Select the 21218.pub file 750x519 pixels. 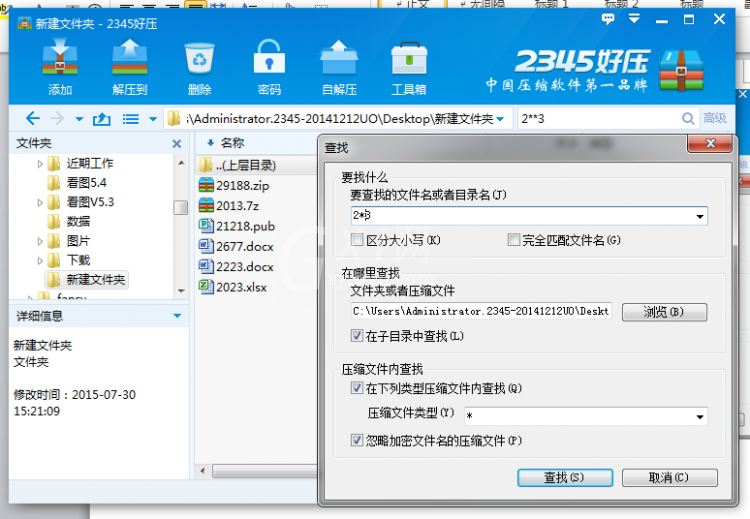[x=237, y=226]
